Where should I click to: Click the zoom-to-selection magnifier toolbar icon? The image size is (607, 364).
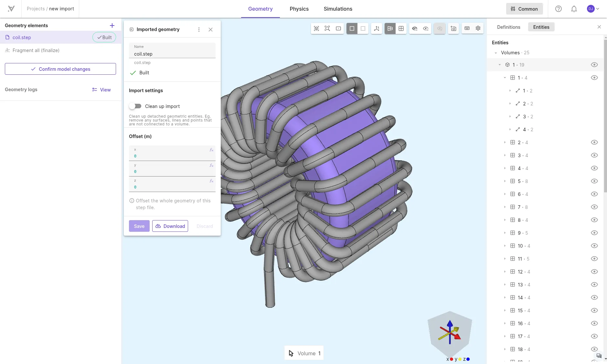327,28
